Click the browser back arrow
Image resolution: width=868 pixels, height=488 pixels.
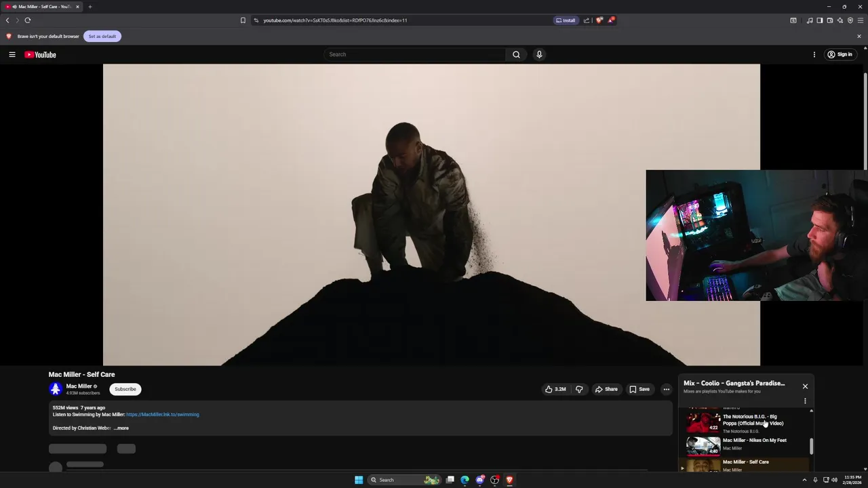coord(7,20)
